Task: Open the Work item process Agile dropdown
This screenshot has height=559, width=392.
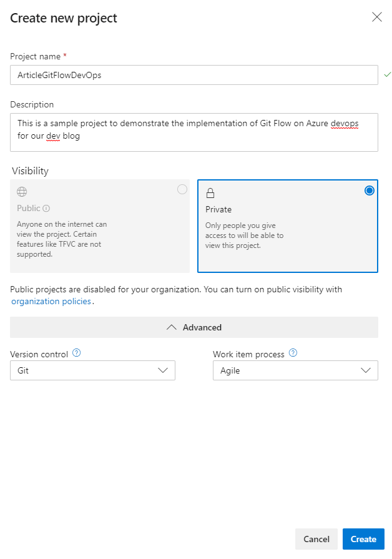Action: 295,370
